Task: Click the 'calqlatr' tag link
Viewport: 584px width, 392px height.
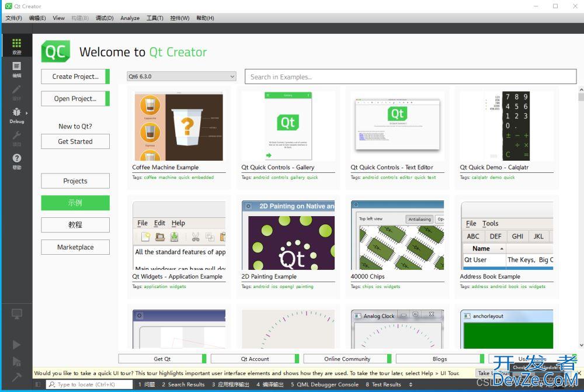Action: 479,178
